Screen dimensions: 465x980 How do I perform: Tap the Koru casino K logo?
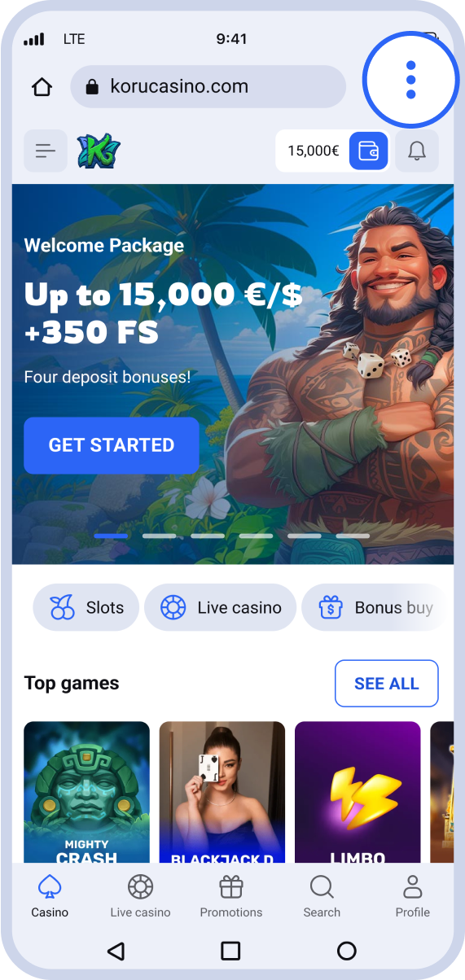click(x=99, y=151)
